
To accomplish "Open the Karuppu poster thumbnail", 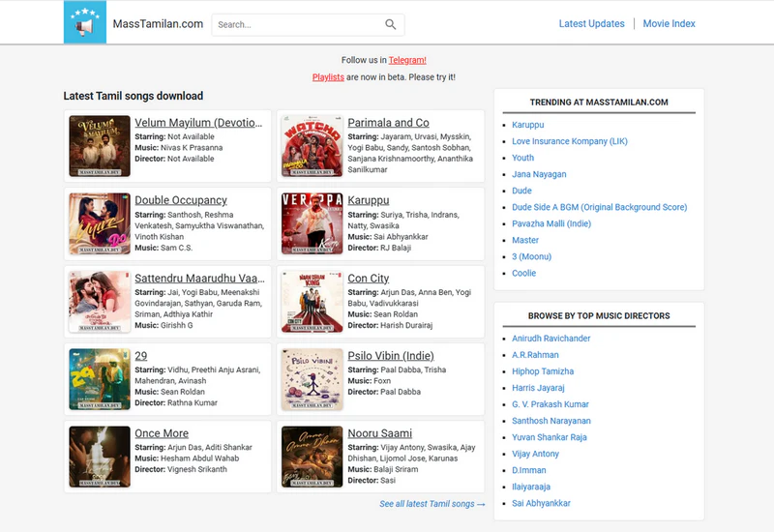I will point(312,223).
